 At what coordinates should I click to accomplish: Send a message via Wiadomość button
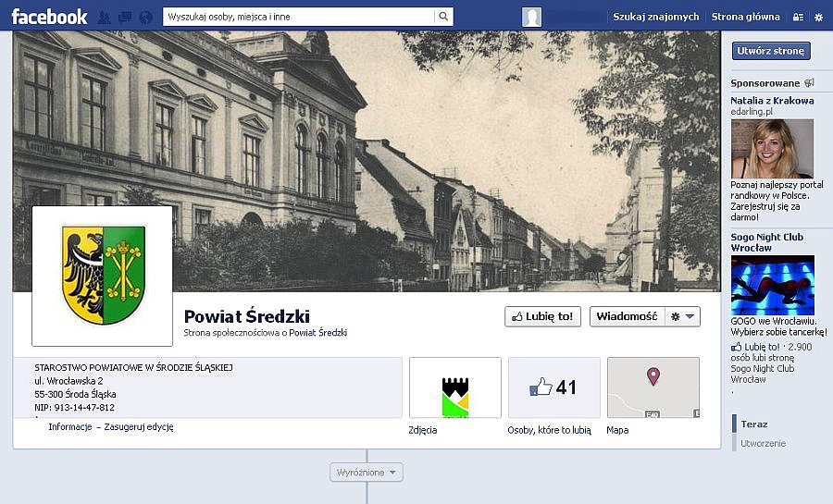(x=627, y=316)
